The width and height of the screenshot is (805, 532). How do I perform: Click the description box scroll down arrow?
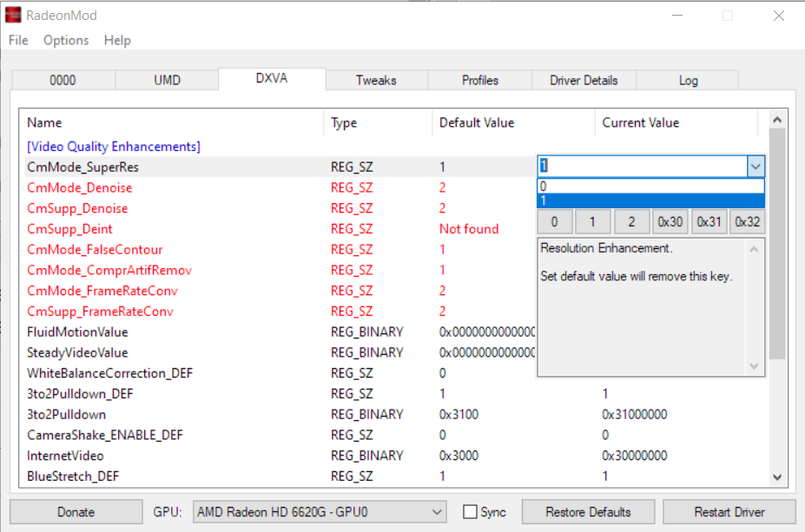tap(754, 365)
